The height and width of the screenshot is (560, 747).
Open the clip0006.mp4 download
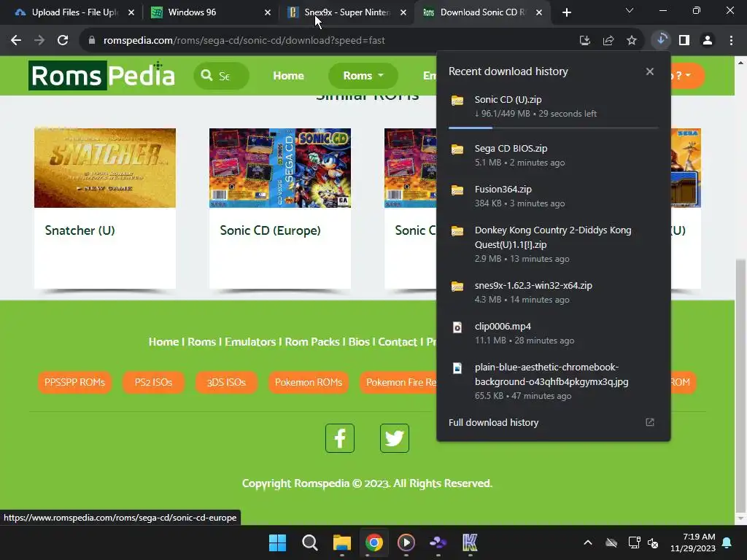553,333
